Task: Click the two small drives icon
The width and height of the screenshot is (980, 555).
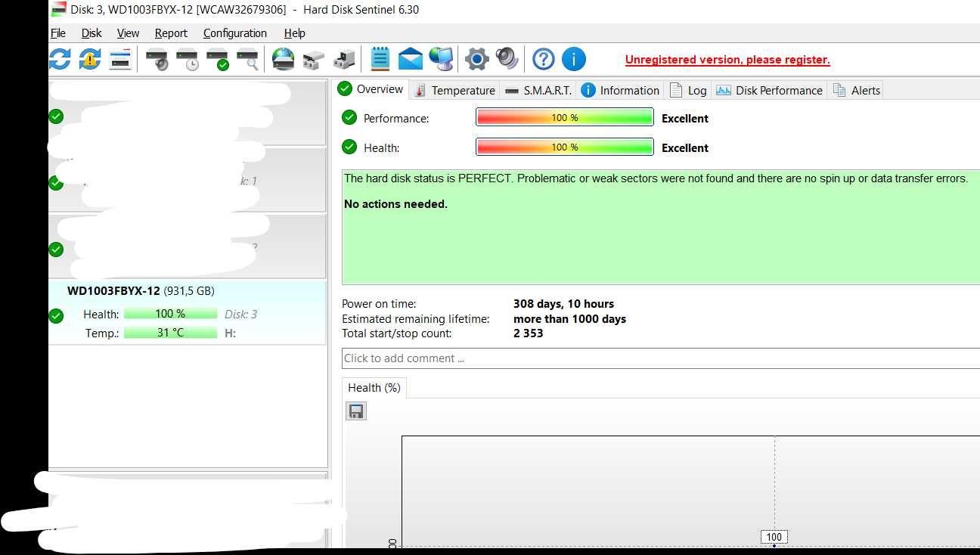Action: coord(313,59)
